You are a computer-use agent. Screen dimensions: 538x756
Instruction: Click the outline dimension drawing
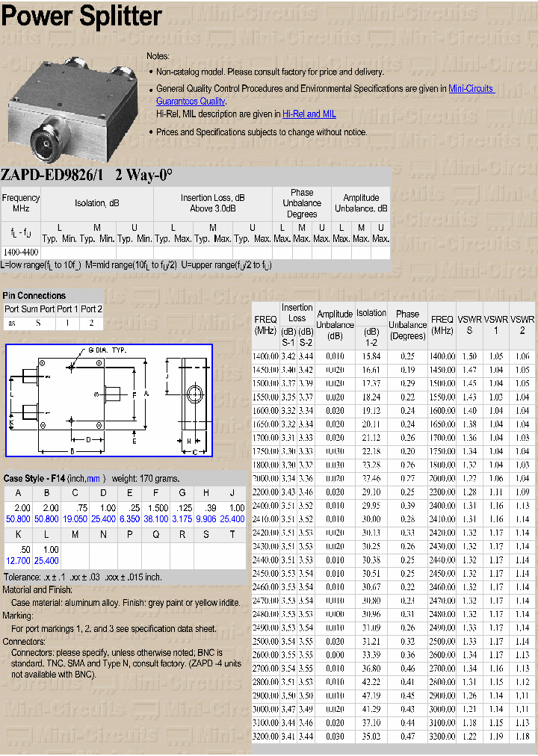coord(109,400)
